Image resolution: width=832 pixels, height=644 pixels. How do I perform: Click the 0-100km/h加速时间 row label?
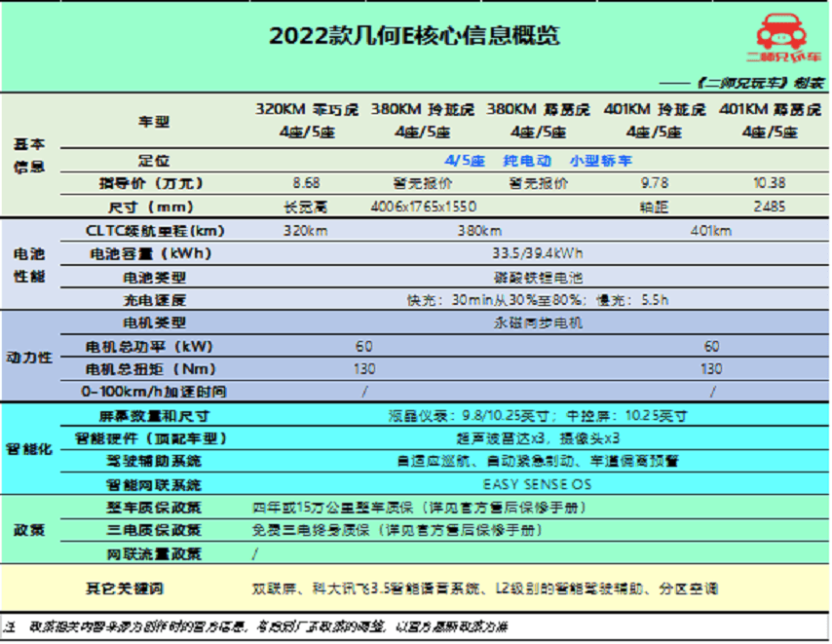(x=154, y=392)
